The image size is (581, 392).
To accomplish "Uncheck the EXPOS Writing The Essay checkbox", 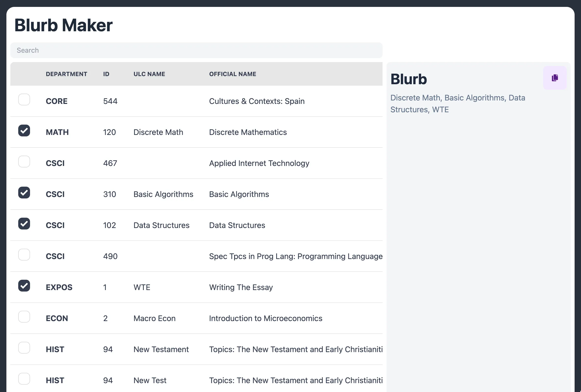I will [x=24, y=285].
